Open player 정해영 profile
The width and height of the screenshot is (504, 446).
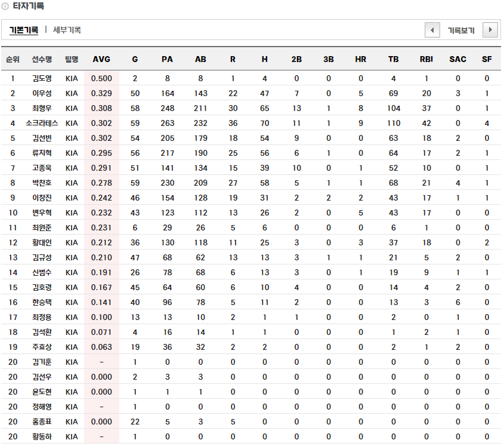[x=42, y=407]
